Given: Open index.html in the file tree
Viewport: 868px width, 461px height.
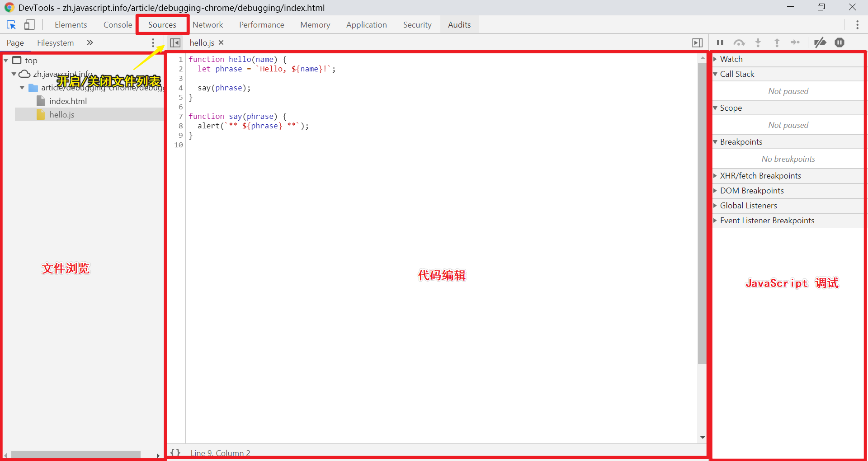Looking at the screenshot, I should pyautogui.click(x=68, y=101).
